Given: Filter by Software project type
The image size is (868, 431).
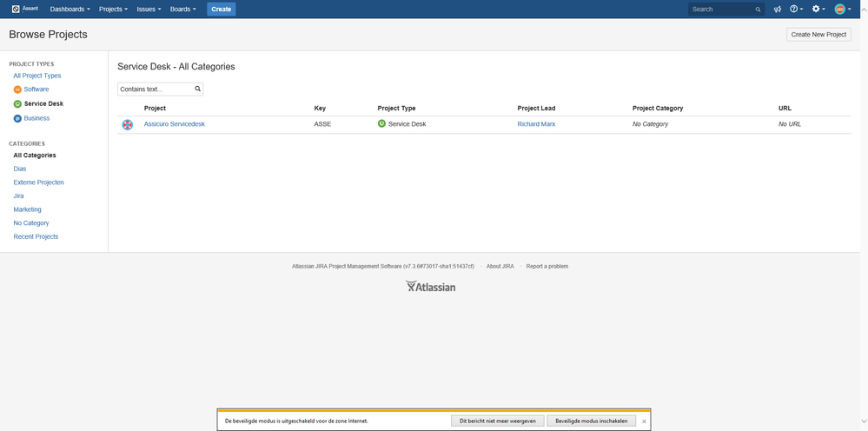Looking at the screenshot, I should pos(36,90).
